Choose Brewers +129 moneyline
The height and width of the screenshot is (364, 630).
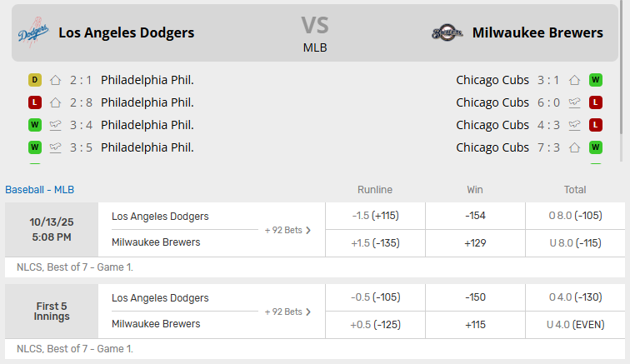(x=475, y=242)
